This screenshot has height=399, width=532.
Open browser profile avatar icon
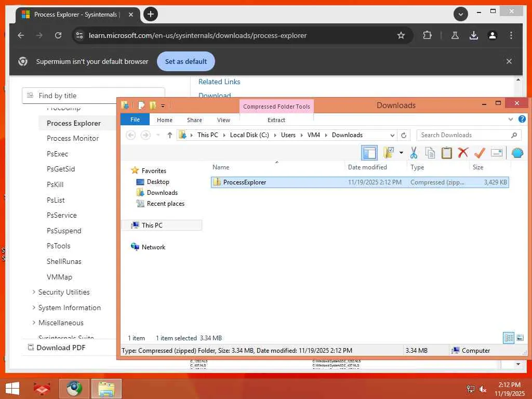[x=493, y=35]
